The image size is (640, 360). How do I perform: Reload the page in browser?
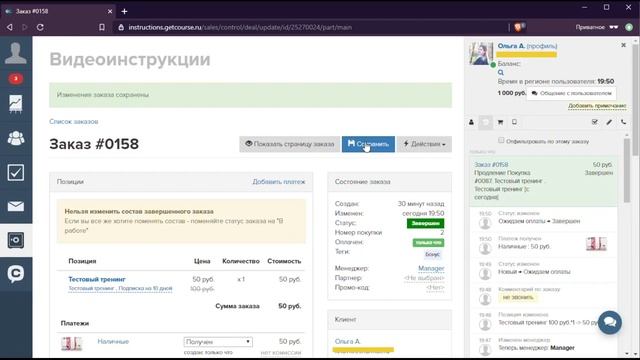point(40,27)
